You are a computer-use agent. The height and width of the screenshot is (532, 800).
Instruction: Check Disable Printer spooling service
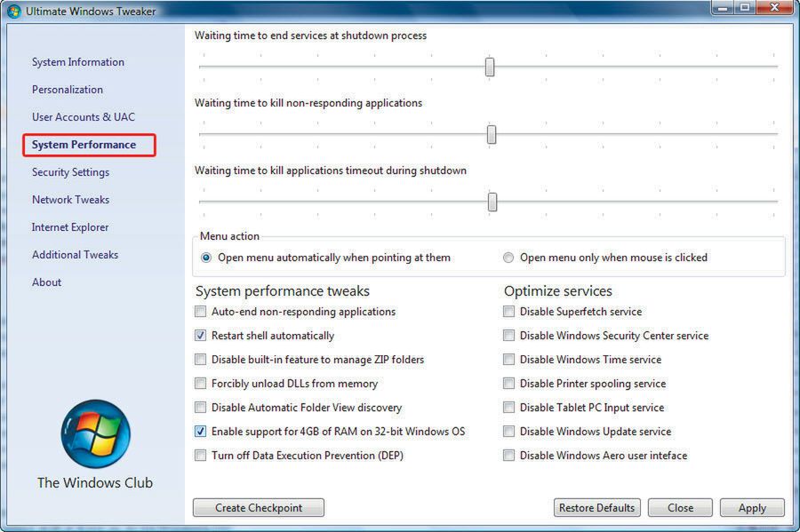coord(508,383)
